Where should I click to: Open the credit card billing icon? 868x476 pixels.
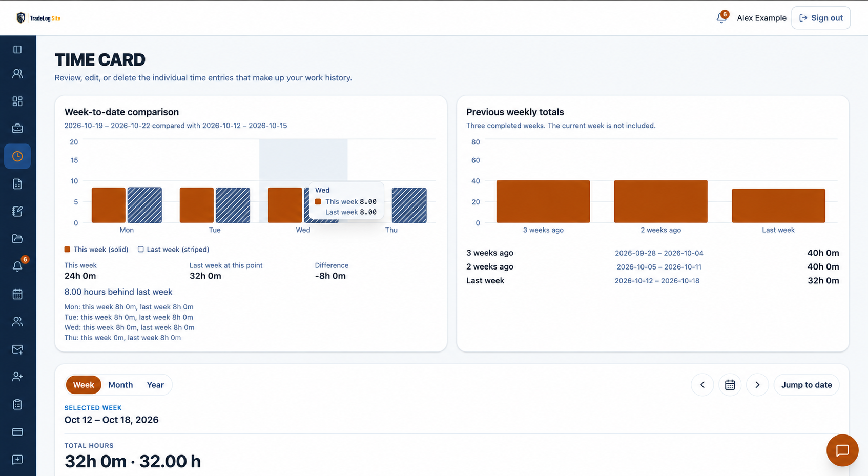pos(17,432)
